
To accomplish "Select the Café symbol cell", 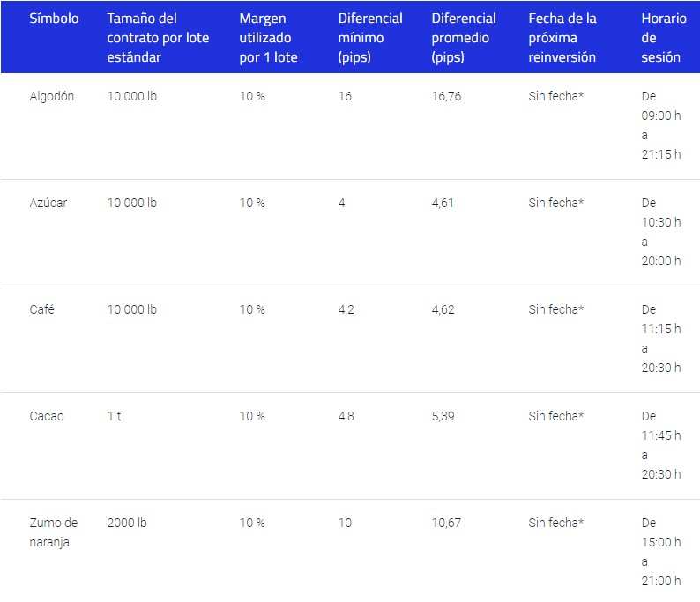I will point(42,309).
